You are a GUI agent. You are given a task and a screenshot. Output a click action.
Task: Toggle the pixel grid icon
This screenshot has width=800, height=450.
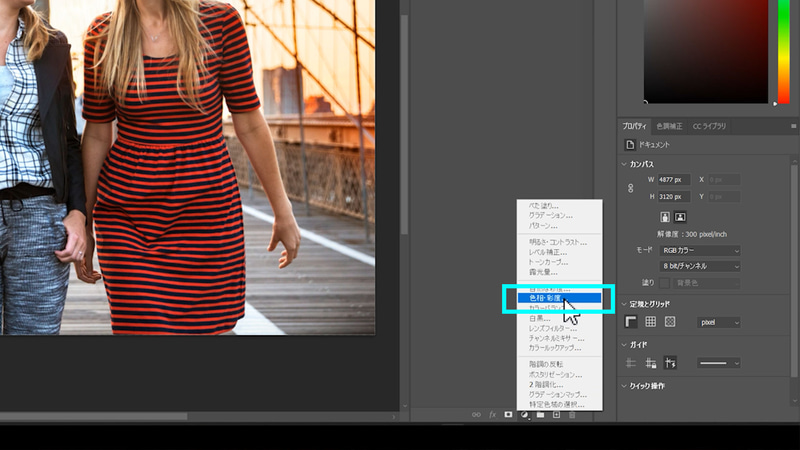pos(670,322)
